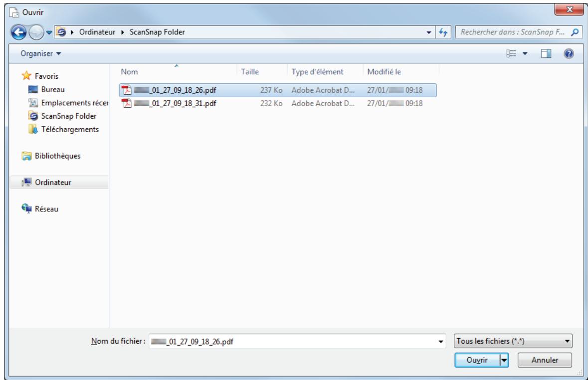Select ScanSnap Folder in the address breadcrumb
Image resolution: width=588 pixels, height=380 pixels.
pyautogui.click(x=157, y=32)
